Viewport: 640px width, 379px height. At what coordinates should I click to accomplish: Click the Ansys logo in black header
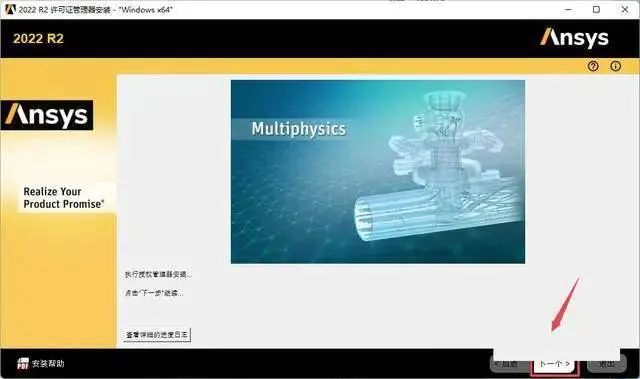[x=574, y=38]
